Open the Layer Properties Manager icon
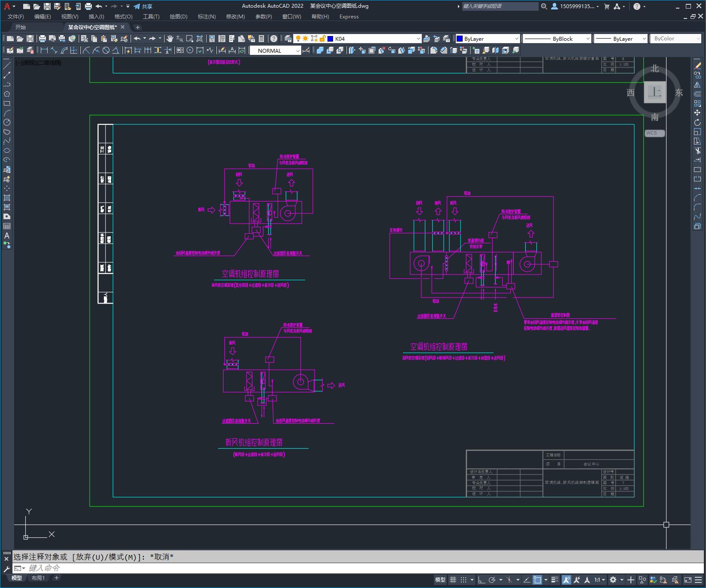The height and width of the screenshot is (588, 706). point(288,39)
